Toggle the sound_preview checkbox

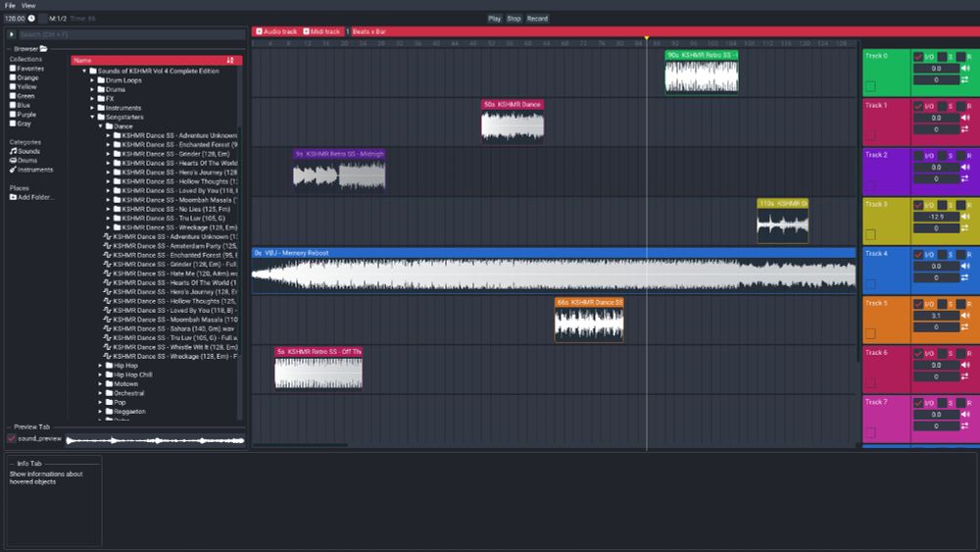pyautogui.click(x=11, y=439)
